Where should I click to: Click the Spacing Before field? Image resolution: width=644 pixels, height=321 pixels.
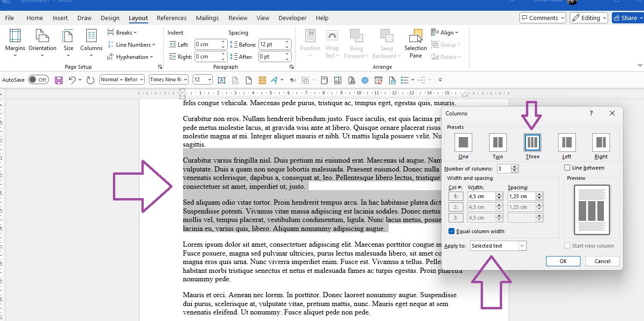point(271,44)
